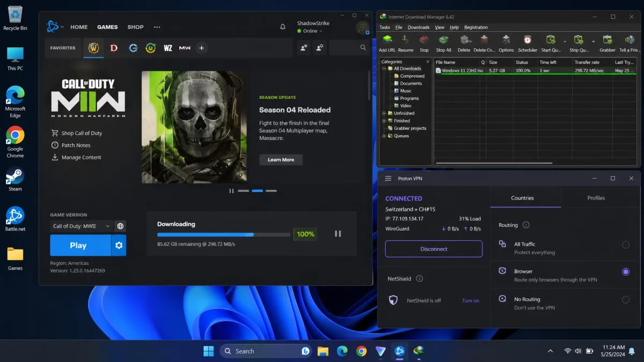Image resolution: width=644 pixels, height=362 pixels.
Task: Go to SHOP tab in Battle.net
Action: (135, 27)
